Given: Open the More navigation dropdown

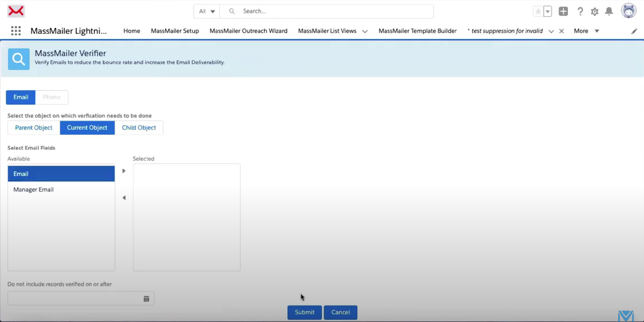Looking at the screenshot, I should click(586, 31).
